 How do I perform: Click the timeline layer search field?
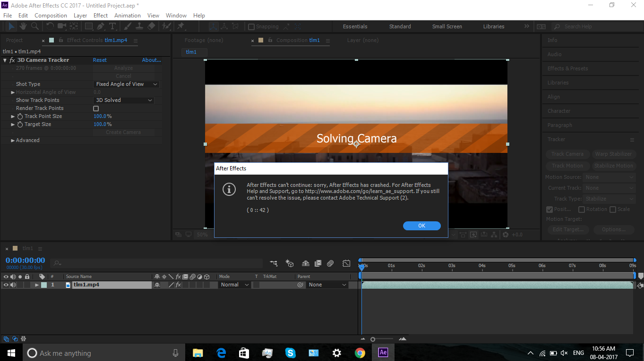157,263
